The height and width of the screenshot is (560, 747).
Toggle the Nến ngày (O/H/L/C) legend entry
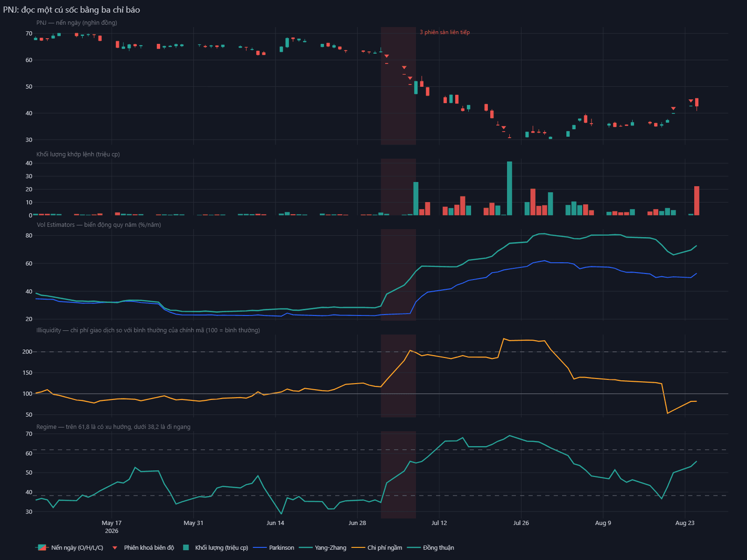(69, 547)
